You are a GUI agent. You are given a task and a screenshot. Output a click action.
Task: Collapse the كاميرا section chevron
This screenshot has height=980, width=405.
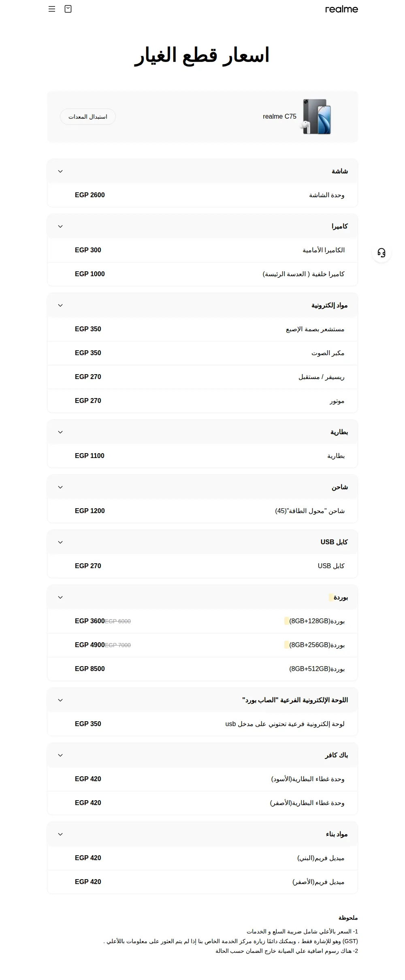pyautogui.click(x=60, y=226)
